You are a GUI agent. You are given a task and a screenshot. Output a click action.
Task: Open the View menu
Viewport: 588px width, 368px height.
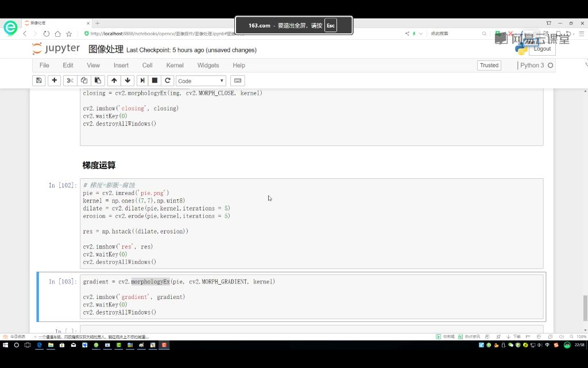click(x=94, y=66)
